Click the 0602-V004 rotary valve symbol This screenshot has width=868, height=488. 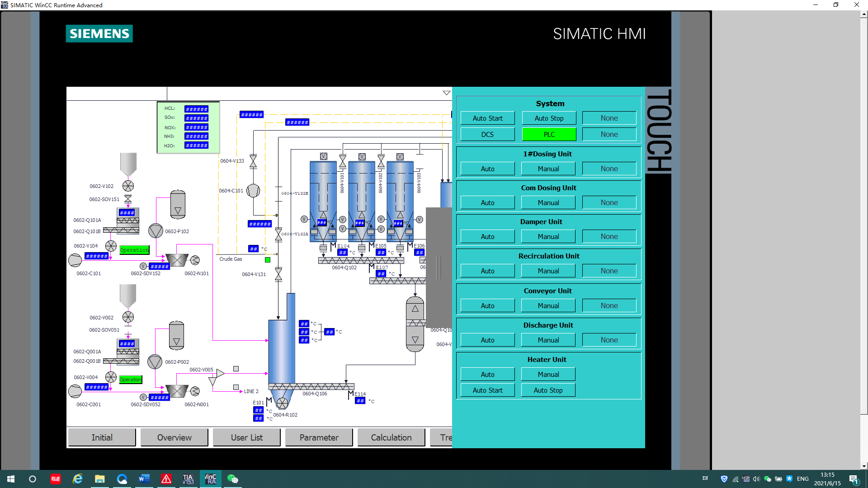(x=111, y=377)
